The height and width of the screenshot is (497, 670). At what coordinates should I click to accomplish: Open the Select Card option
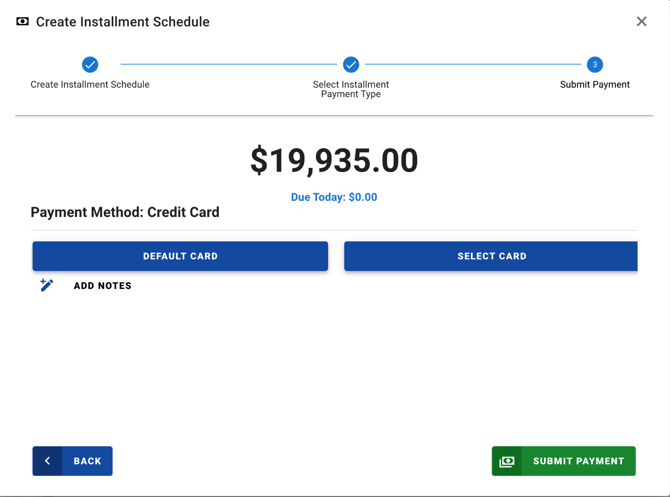pos(491,256)
